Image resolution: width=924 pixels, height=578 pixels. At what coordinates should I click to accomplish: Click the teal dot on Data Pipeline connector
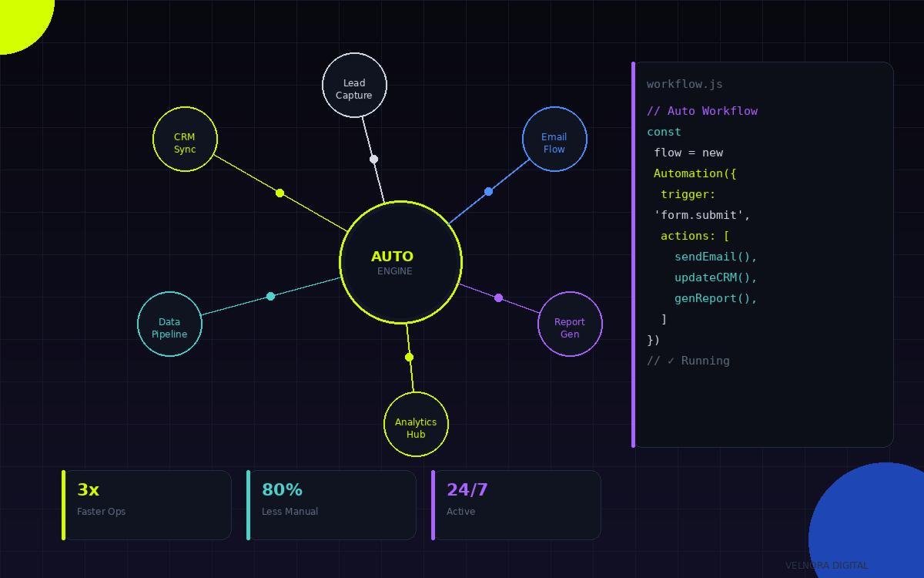[x=270, y=296]
